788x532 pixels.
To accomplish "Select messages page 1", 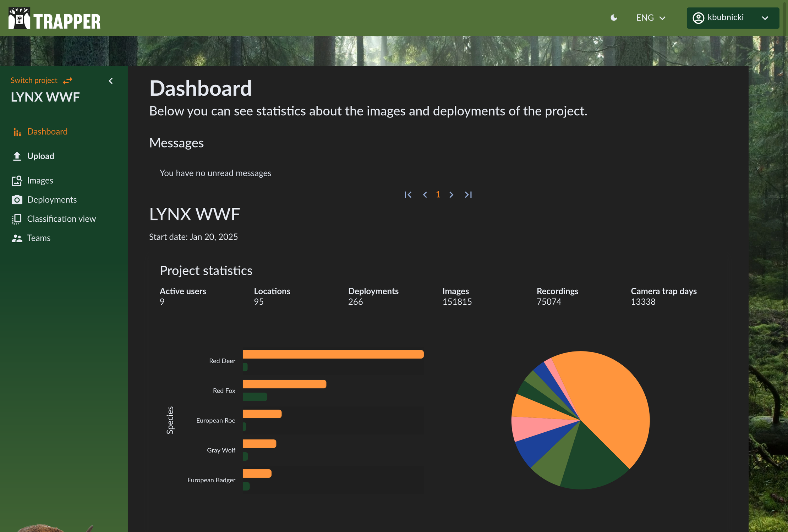I will click(x=438, y=194).
